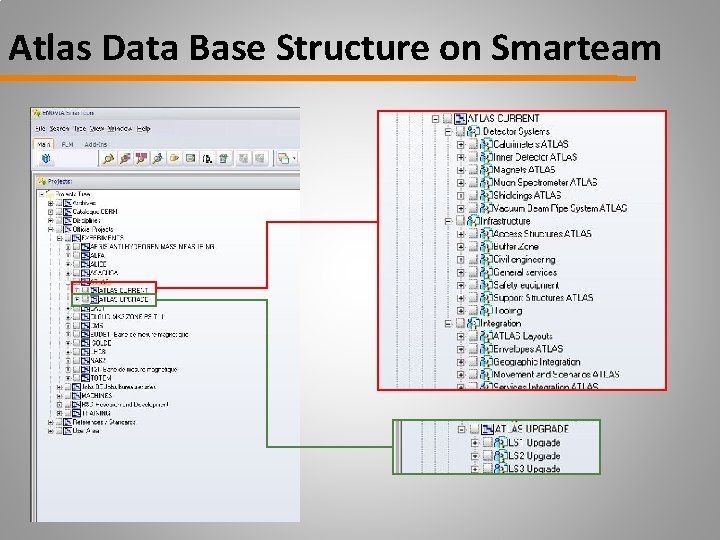Click the icon beside Envelopes ATLAS
Screen dimensions: 720x540
486,349
